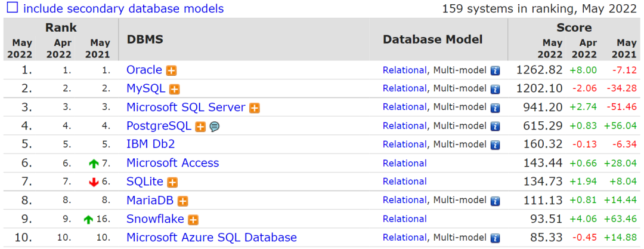Click the orange plus icon next to Oracle
The height and width of the screenshot is (249, 644).
171,70
